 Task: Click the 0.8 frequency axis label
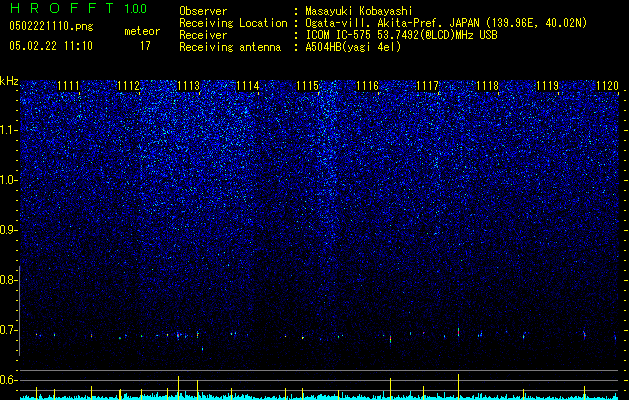pyautogui.click(x=8, y=280)
